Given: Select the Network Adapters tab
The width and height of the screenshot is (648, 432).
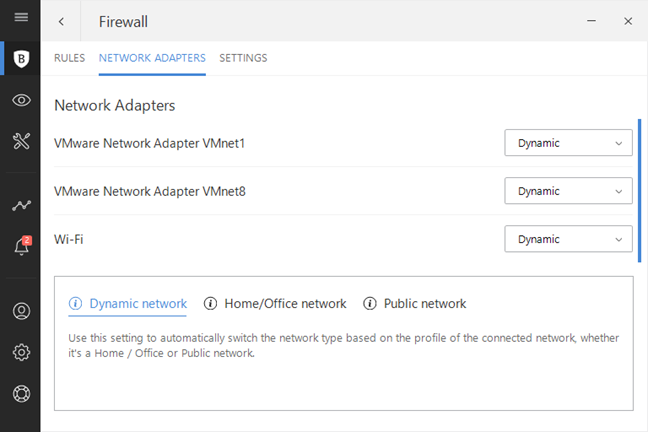Looking at the screenshot, I should [x=152, y=58].
